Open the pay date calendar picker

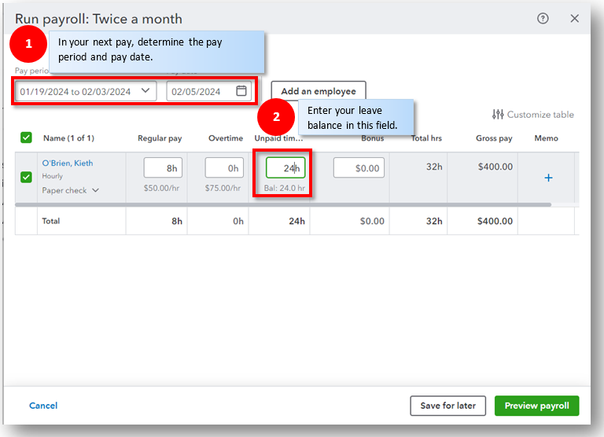point(241,91)
